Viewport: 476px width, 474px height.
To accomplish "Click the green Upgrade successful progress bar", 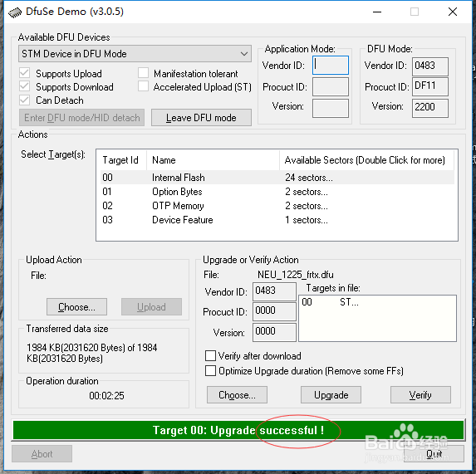I will pos(238,430).
